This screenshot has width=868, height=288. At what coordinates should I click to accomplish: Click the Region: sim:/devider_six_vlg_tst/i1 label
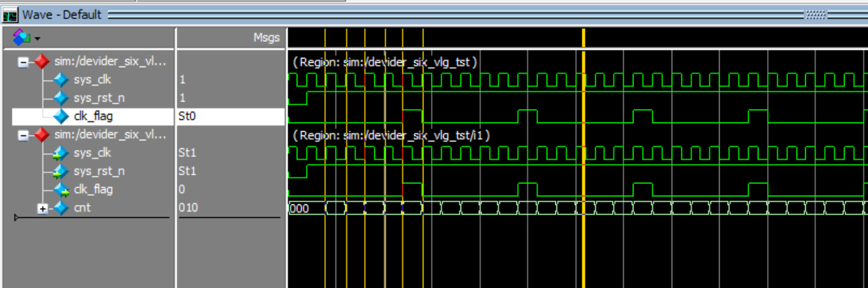click(x=392, y=135)
